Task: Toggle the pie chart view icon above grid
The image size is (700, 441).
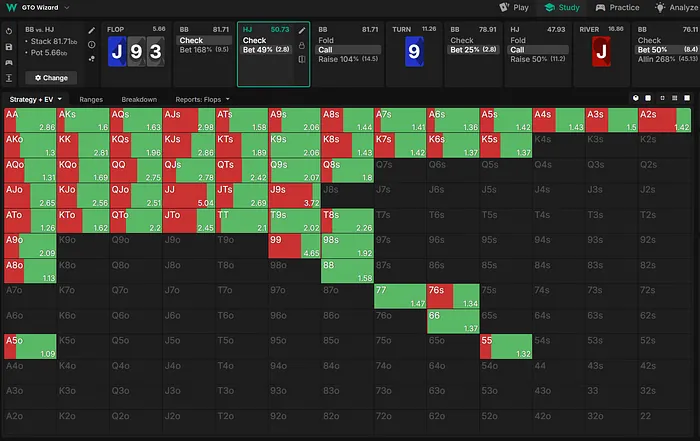Action: [636, 99]
